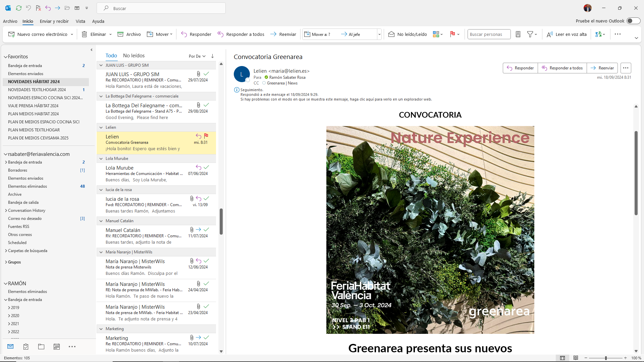This screenshot has width=644, height=362.
Task: Click Responder a todos in reading pane
Action: [562, 68]
